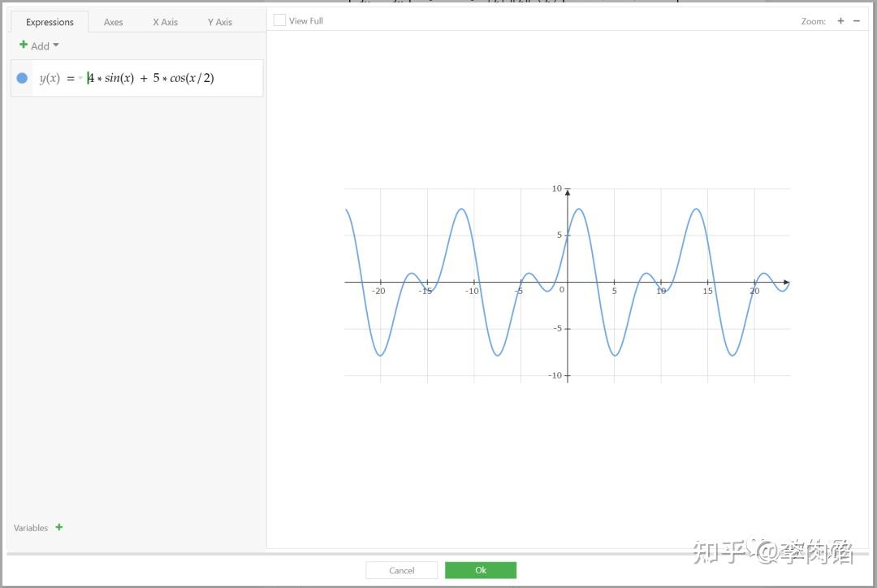The width and height of the screenshot is (877, 588).
Task: Click the Zoom in plus icon
Action: (840, 21)
